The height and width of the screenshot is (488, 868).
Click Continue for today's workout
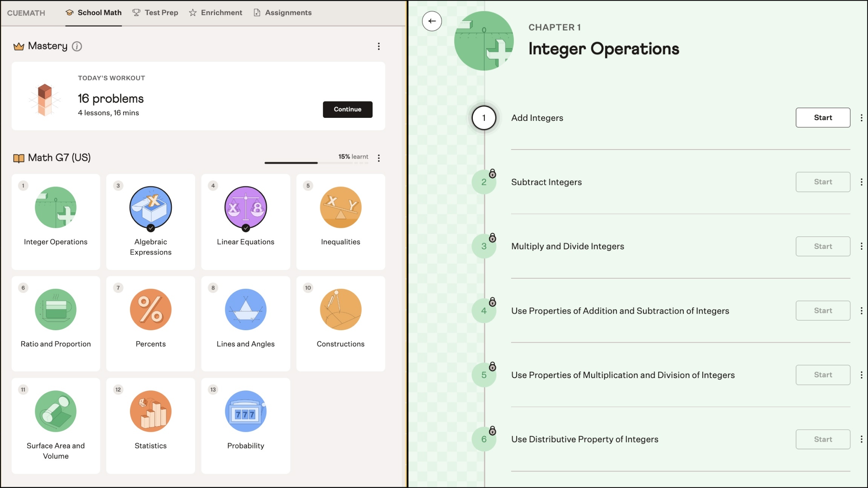[x=347, y=110]
